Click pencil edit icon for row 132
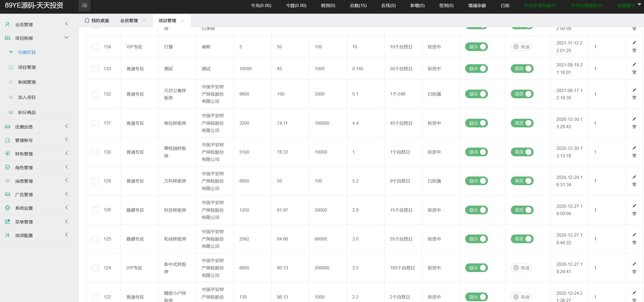 (x=634, y=90)
